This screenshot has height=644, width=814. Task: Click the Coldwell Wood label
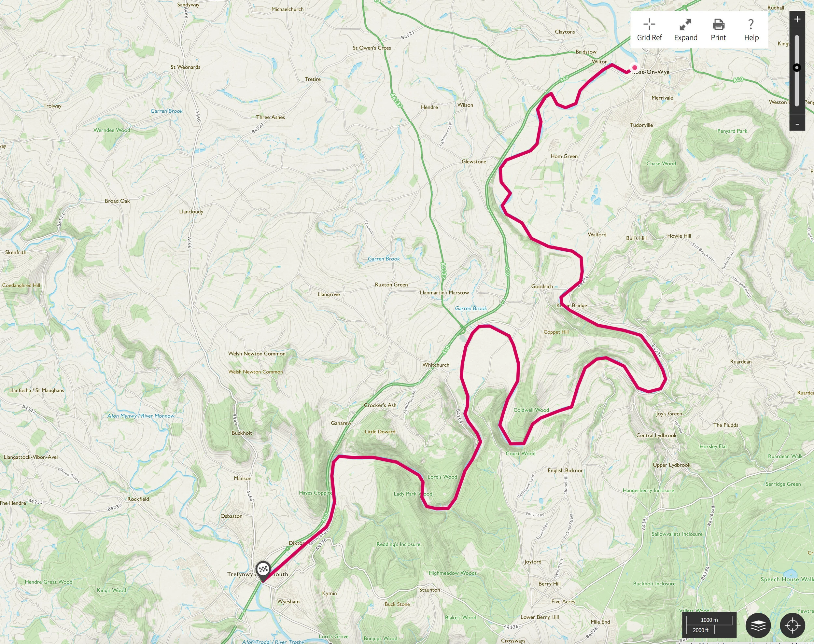point(531,410)
